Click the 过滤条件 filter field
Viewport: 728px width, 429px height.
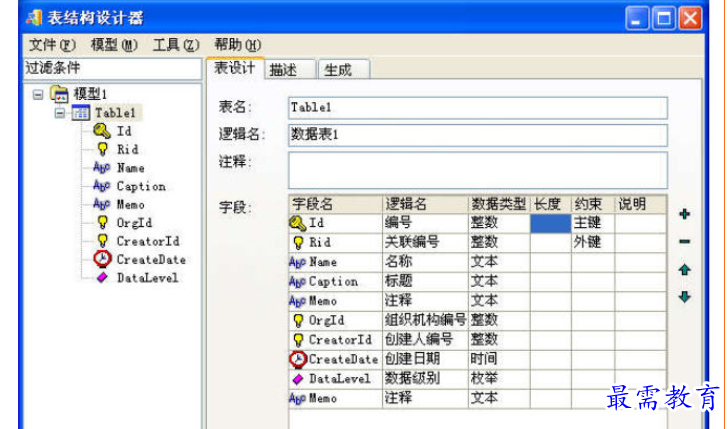pyautogui.click(x=112, y=68)
